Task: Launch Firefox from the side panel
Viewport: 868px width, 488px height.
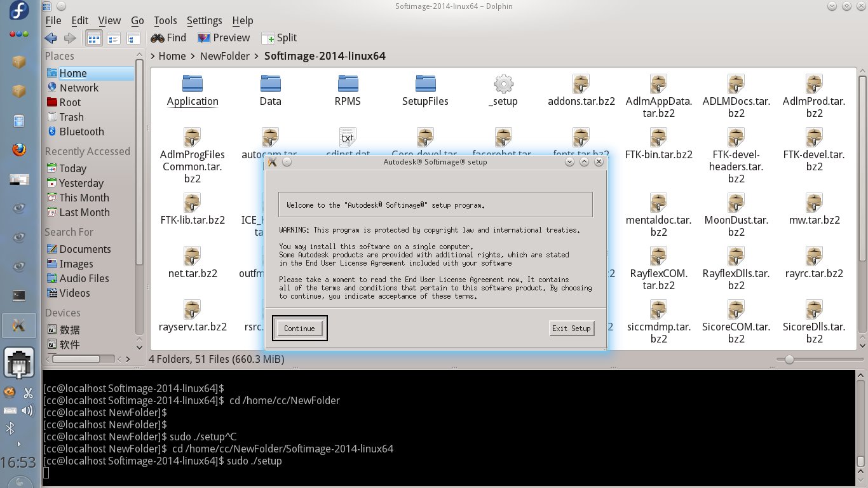Action: click(19, 149)
